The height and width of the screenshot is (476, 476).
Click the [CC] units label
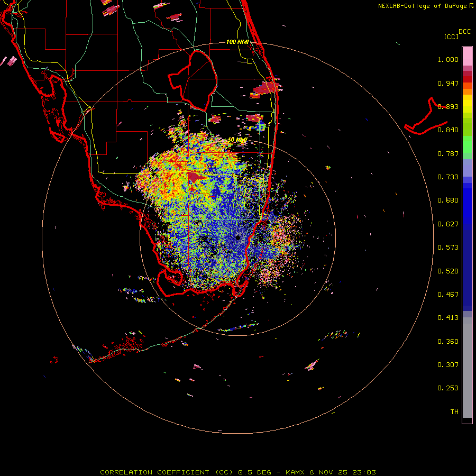coord(451,36)
